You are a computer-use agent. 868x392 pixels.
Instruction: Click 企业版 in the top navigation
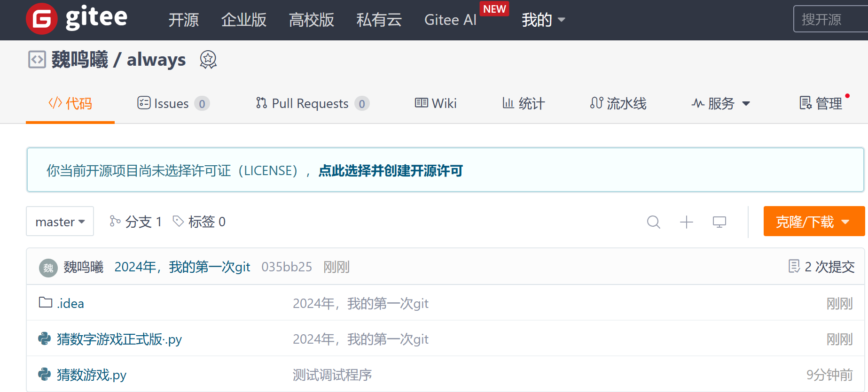coord(244,20)
